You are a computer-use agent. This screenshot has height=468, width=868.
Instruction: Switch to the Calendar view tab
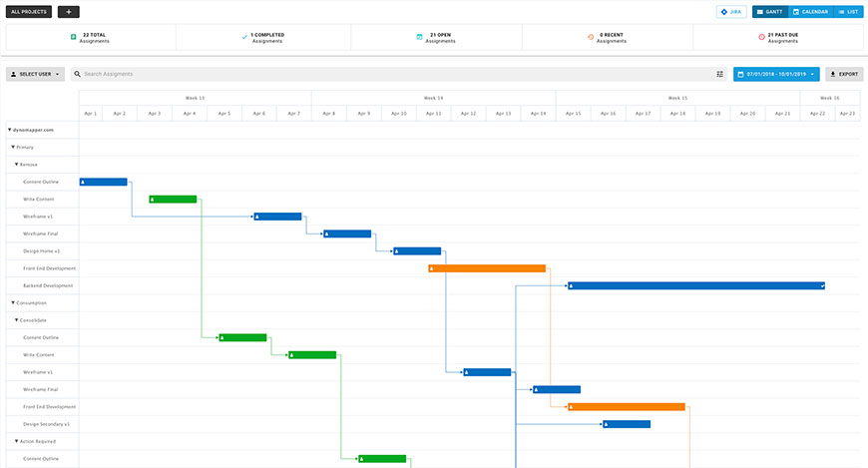tap(810, 12)
